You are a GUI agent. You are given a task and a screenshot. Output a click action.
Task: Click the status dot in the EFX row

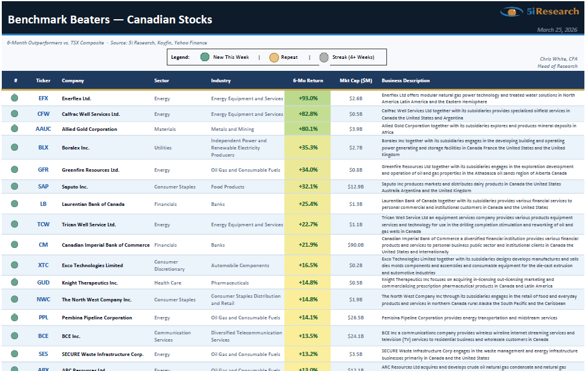pyautogui.click(x=14, y=98)
